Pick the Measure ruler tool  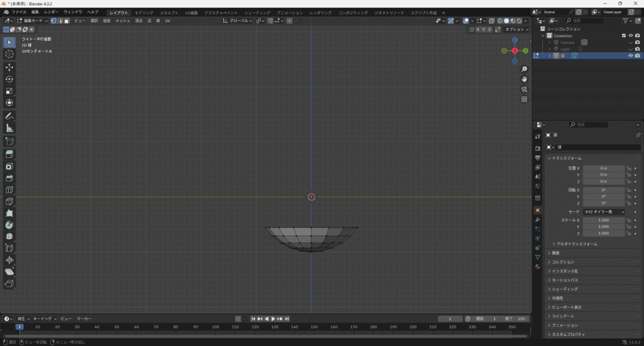(9, 128)
